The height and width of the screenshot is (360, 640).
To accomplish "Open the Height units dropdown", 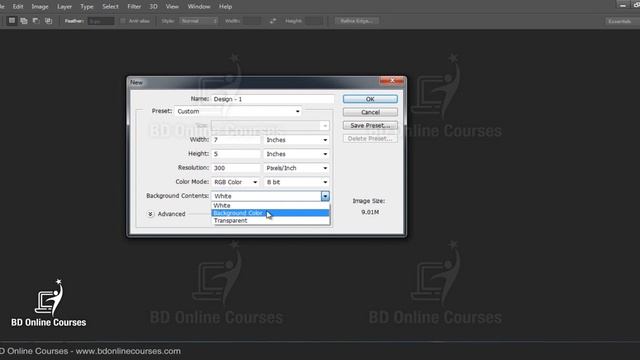I will click(296, 154).
